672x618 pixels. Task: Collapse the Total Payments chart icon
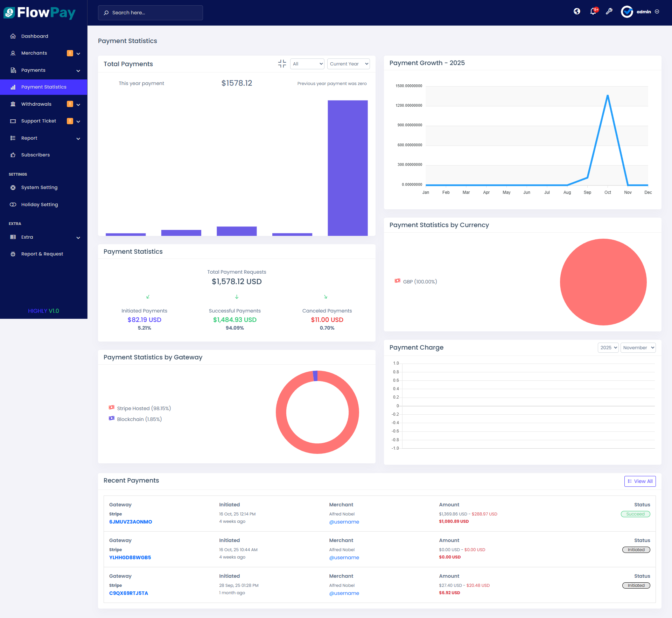tap(282, 64)
